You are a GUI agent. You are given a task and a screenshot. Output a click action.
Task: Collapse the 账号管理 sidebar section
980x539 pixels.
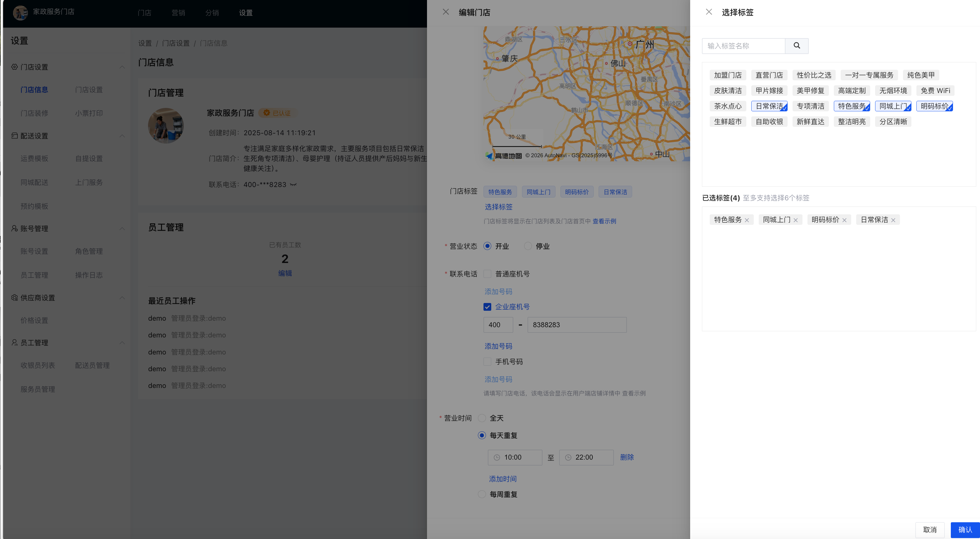[x=122, y=229]
